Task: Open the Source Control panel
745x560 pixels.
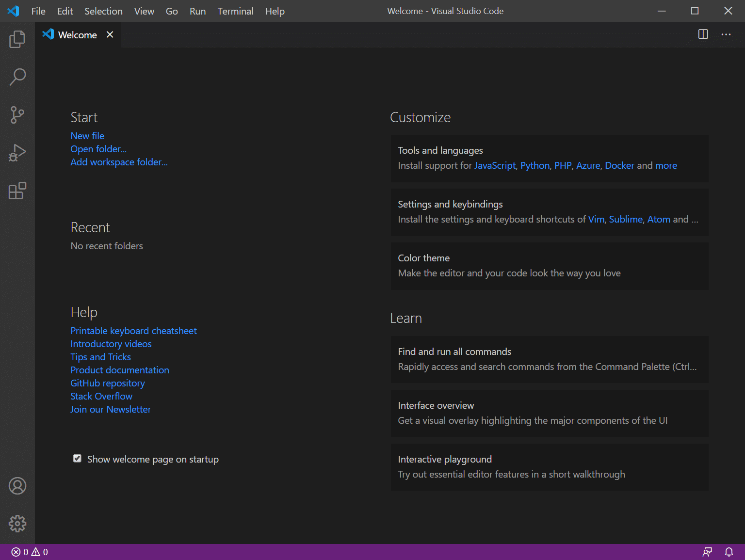Action: coord(17,115)
